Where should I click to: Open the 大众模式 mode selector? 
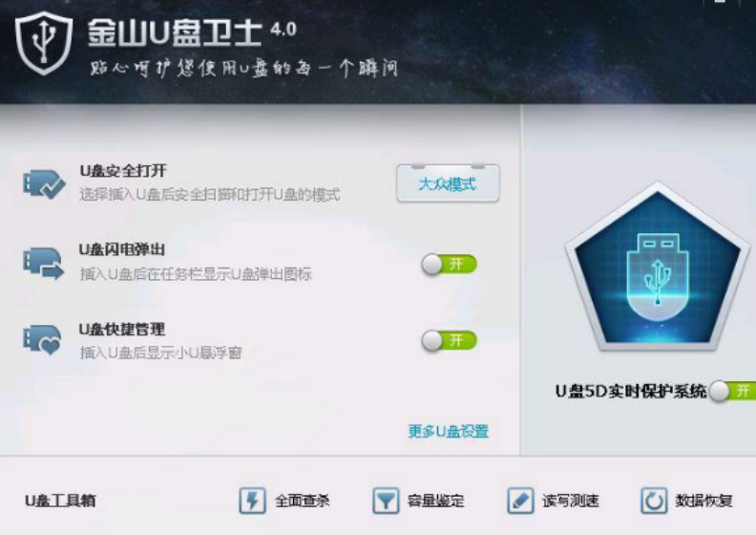coord(448,183)
